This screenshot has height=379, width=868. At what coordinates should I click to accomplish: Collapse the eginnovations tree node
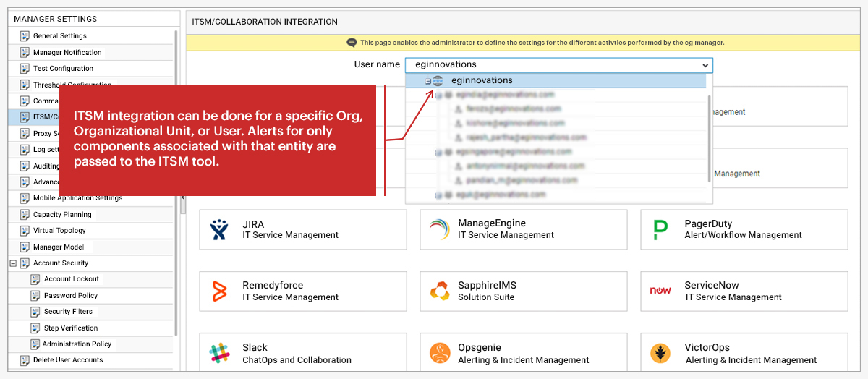click(428, 81)
